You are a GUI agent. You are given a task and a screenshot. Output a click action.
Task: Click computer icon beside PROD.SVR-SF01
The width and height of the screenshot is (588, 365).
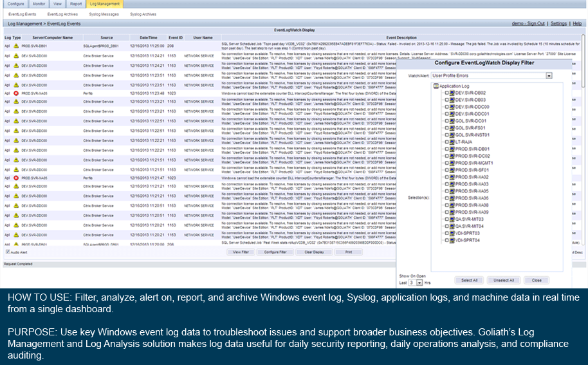tap(452, 170)
